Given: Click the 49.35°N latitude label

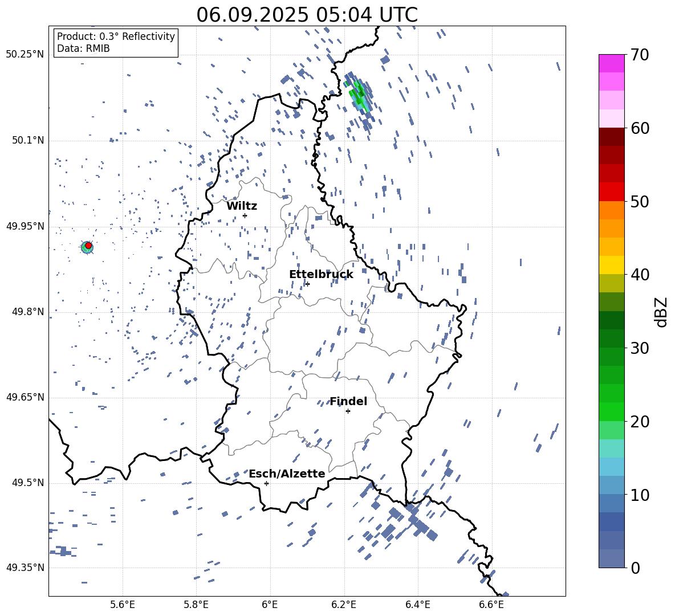Looking at the screenshot, I should 26,568.
